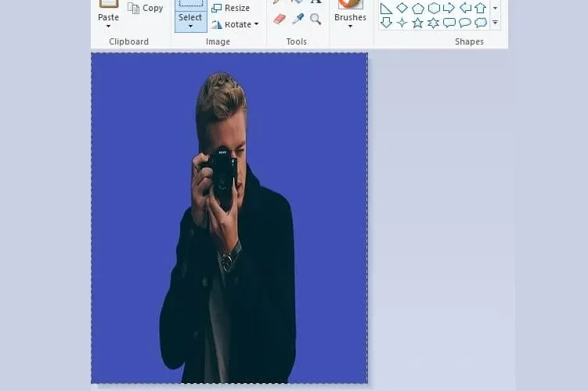Choose the down arrow shape
Screen dimensions: 588x391
click(x=386, y=23)
